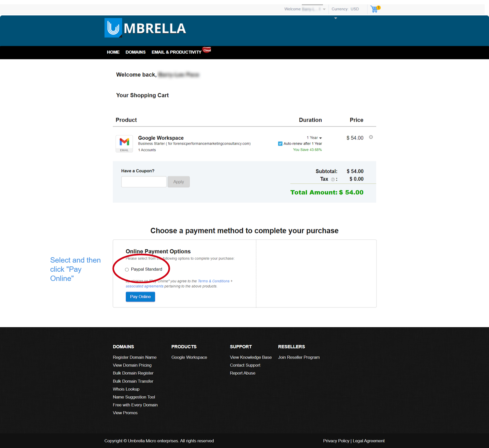Open Google Workspace footer product link
489x448 pixels.
pyautogui.click(x=189, y=357)
